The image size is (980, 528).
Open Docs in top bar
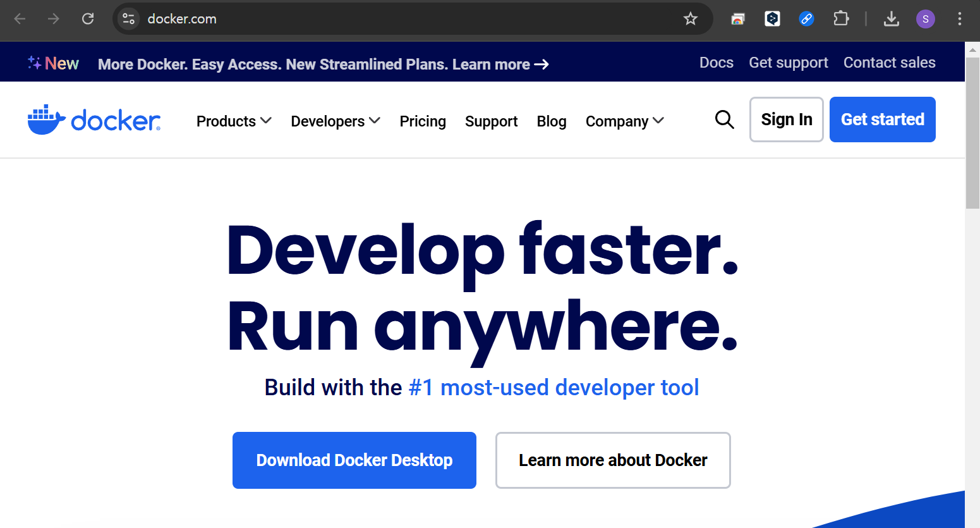coord(717,63)
